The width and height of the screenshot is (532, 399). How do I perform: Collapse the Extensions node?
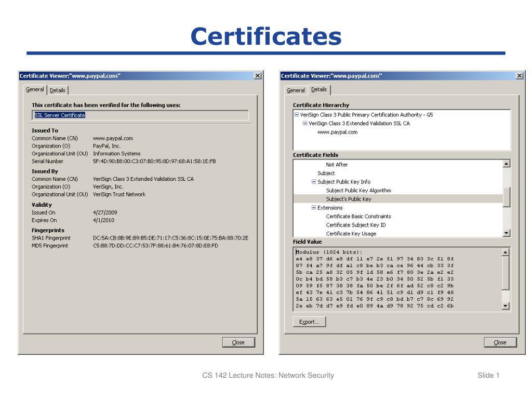(314, 208)
